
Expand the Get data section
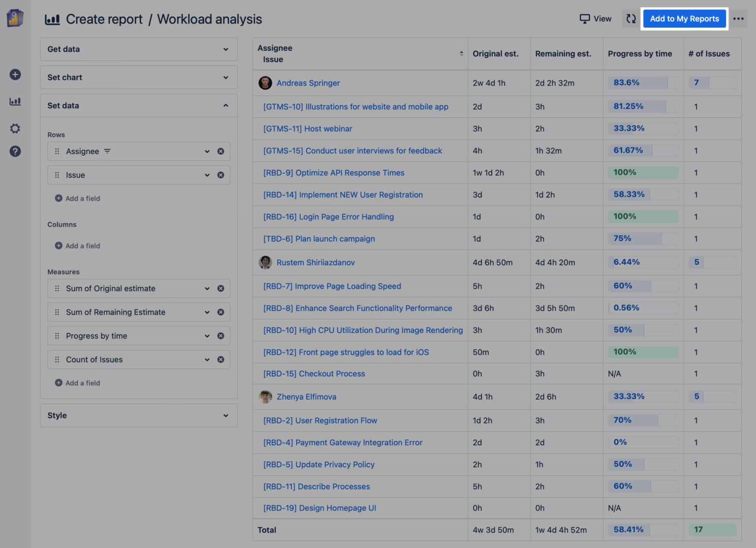click(x=139, y=49)
